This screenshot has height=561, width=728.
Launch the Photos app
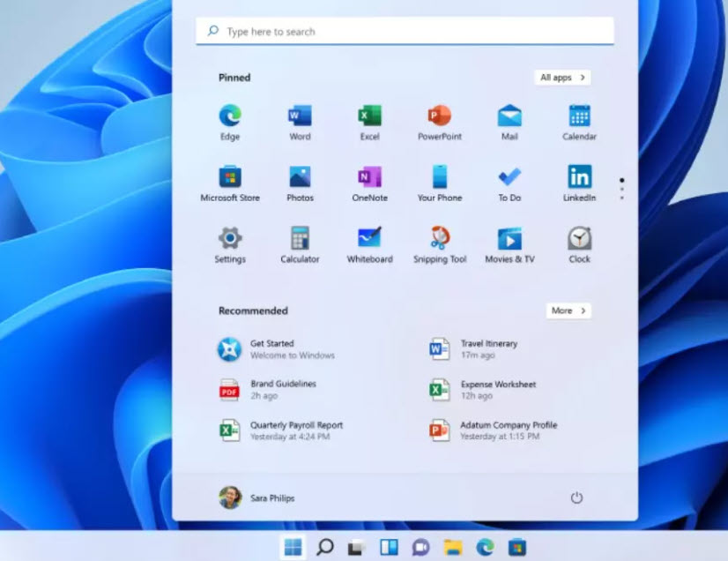click(x=300, y=183)
